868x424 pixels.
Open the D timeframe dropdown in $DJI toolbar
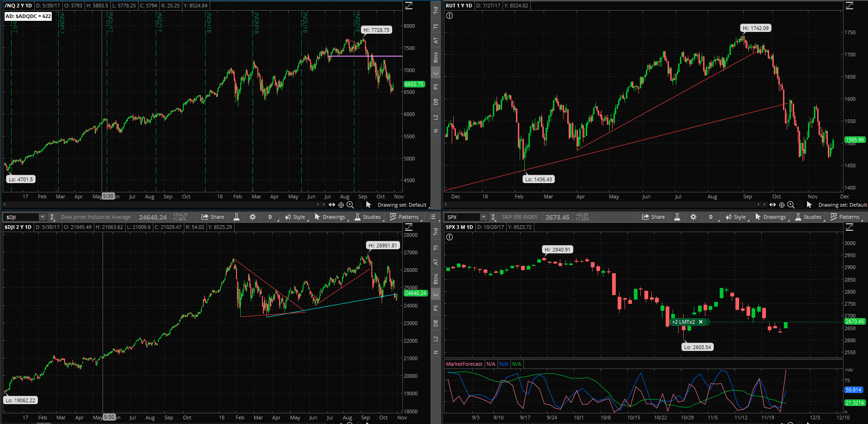270,217
